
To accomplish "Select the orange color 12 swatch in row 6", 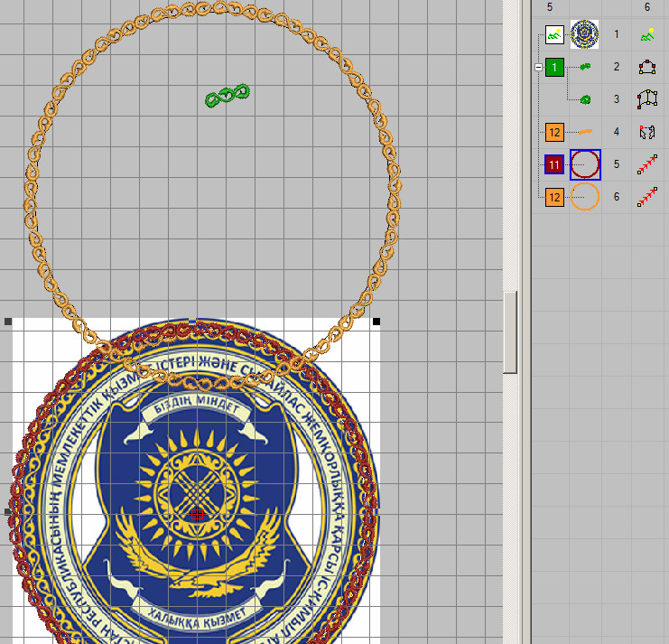I will (554, 197).
